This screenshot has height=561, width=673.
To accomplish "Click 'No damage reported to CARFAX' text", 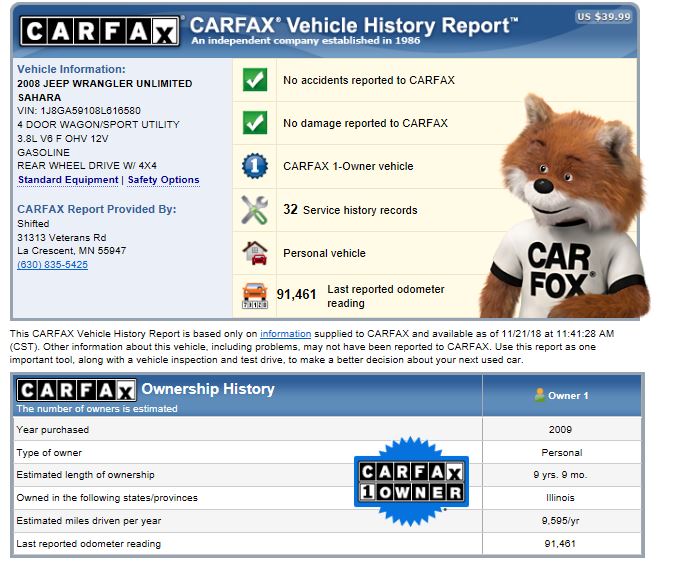I will (365, 123).
